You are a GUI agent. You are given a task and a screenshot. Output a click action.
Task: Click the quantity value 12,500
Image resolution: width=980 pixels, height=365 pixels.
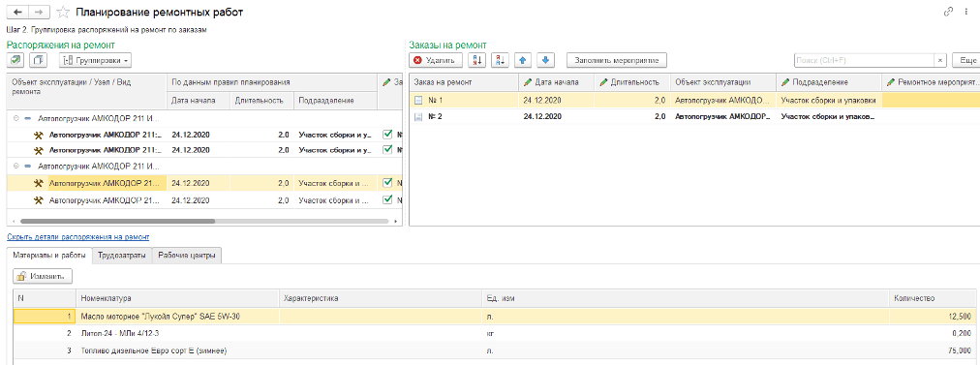(960, 317)
